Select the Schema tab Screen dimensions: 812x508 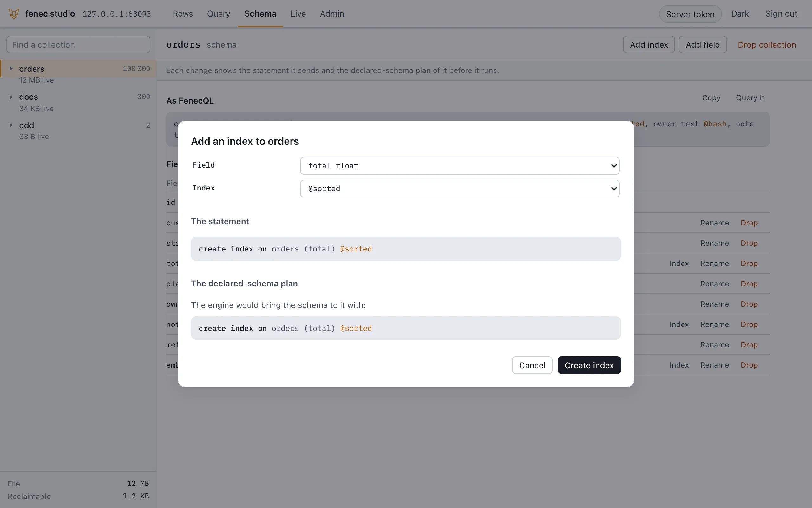[260, 14]
